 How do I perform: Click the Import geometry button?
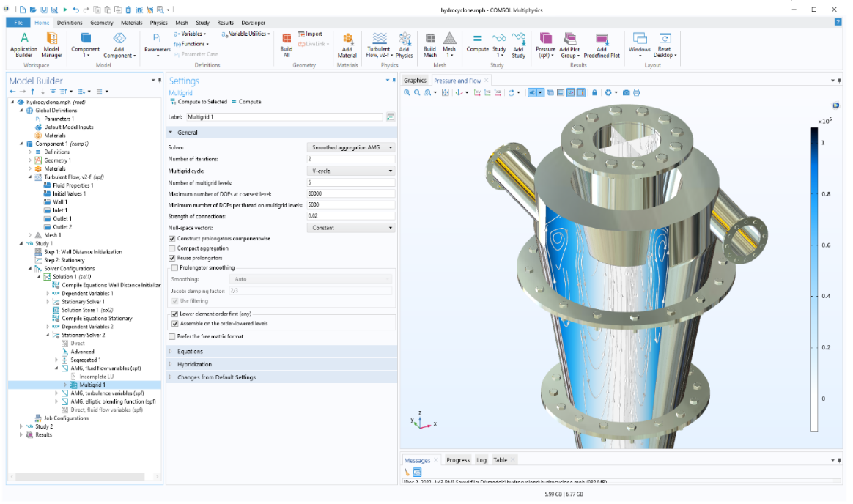click(x=310, y=34)
